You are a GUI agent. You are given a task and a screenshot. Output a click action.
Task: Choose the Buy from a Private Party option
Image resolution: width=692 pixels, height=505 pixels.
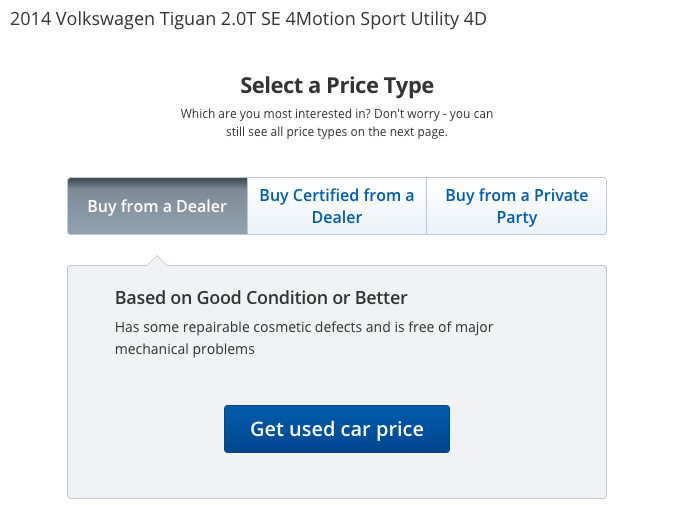pos(517,206)
